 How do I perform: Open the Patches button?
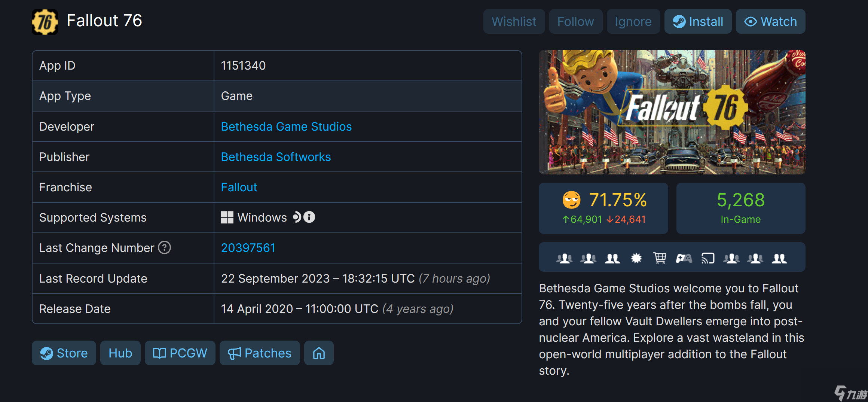(260, 353)
